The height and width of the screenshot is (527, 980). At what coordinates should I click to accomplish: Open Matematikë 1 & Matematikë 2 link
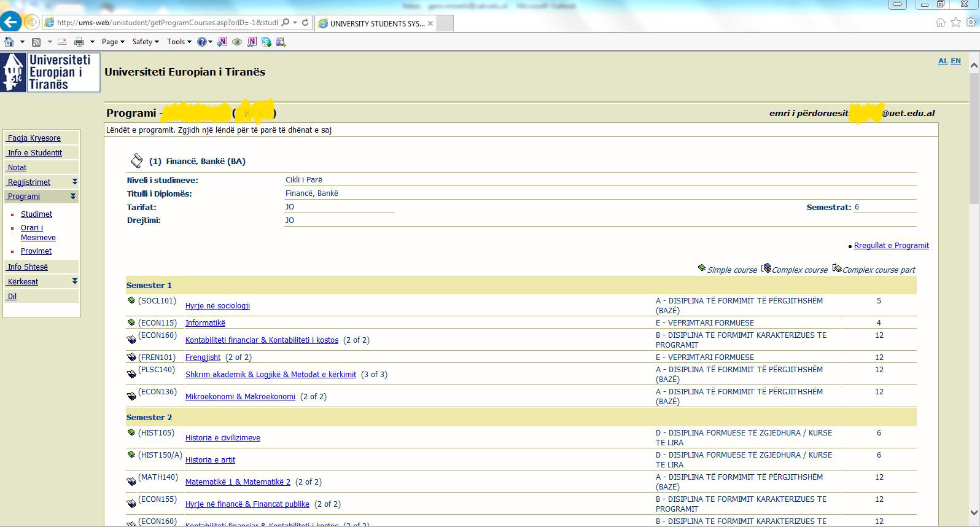tap(238, 482)
